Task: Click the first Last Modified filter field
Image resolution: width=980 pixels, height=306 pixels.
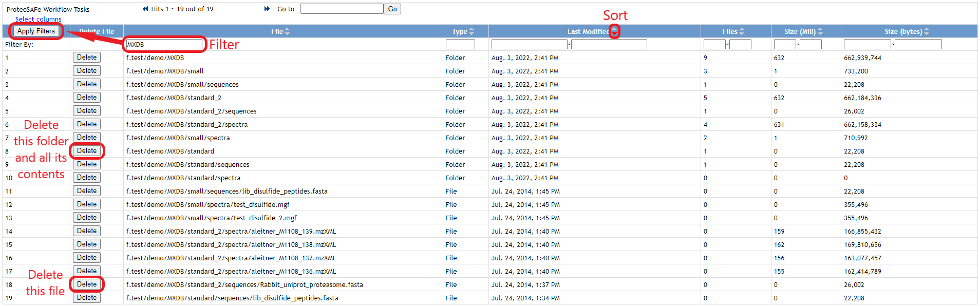Action: click(529, 44)
